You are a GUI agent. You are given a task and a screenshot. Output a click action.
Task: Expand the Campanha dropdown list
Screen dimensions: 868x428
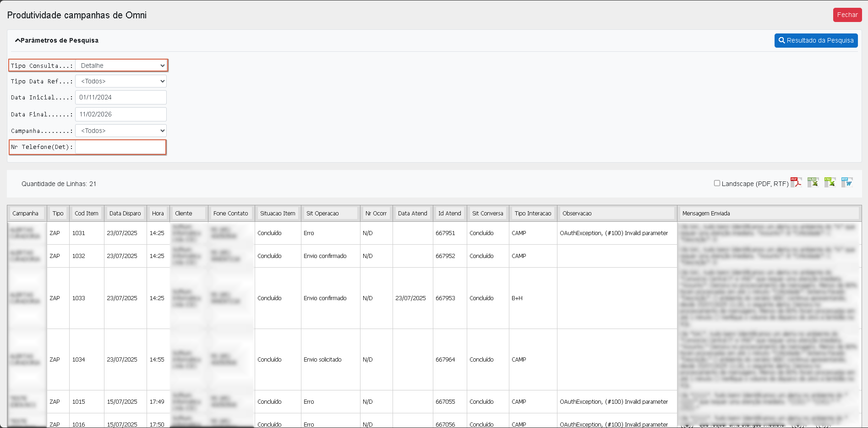coord(121,131)
